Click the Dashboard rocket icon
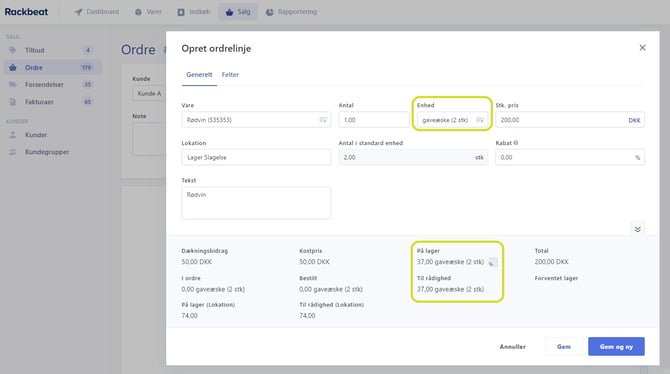670x374 pixels. [78, 12]
